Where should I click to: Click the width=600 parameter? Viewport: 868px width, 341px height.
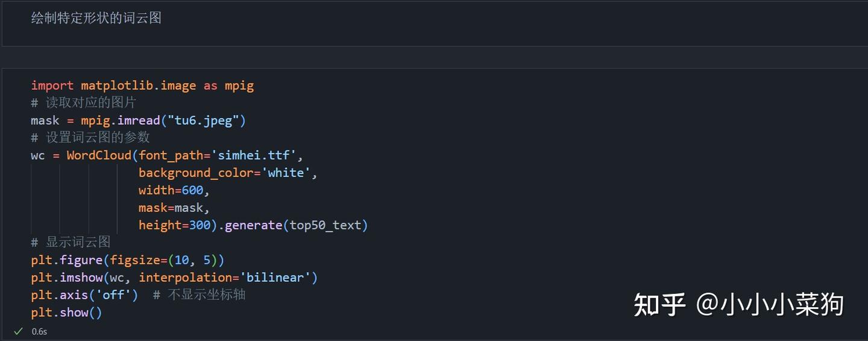pyautogui.click(x=171, y=191)
